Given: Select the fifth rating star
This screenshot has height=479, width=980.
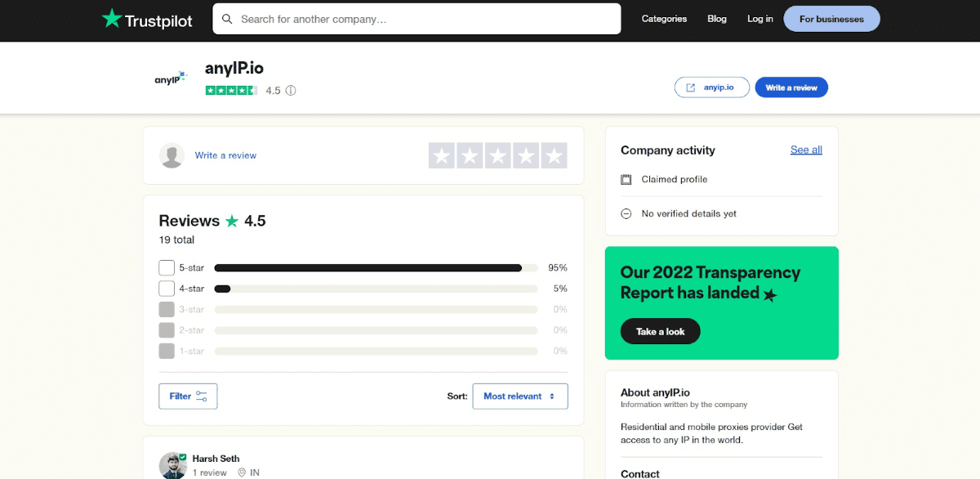Looking at the screenshot, I should click(x=554, y=155).
